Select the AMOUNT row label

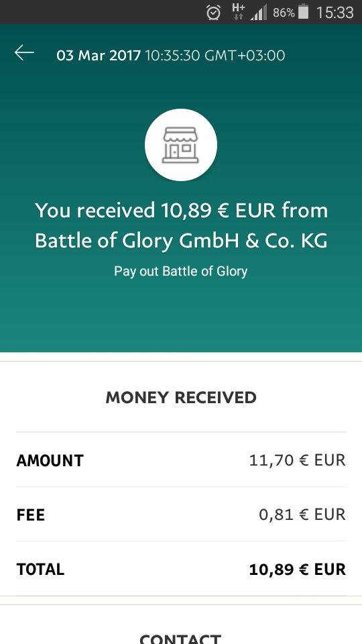50,461
